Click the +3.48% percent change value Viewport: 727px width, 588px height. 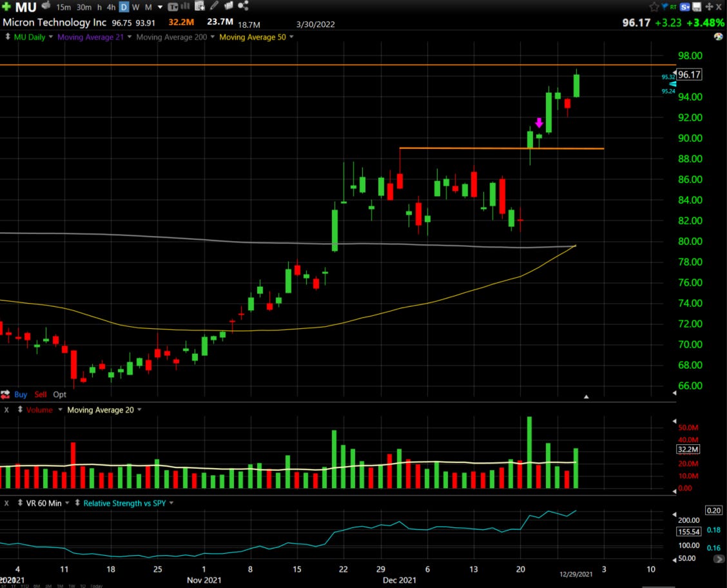point(705,23)
